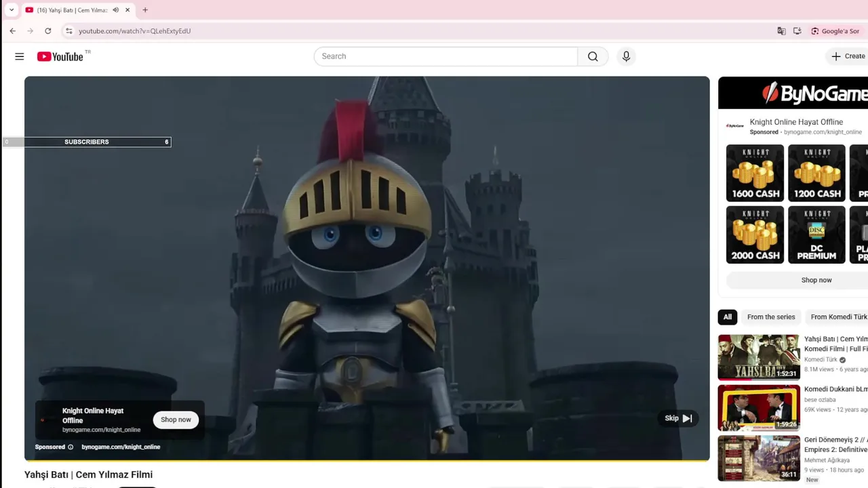The height and width of the screenshot is (488, 868).
Task: Click the SUBSCRIBERS counter overlay bar
Action: (86, 142)
